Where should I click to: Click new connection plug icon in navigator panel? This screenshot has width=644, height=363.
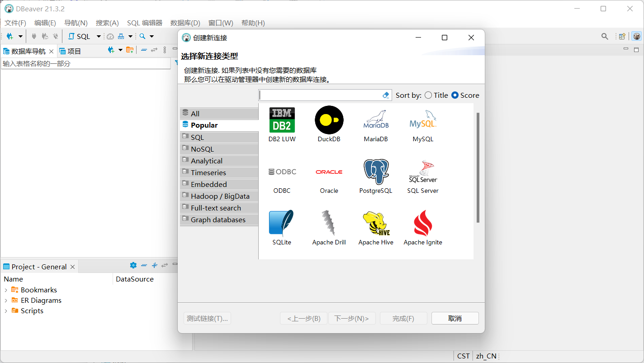coord(111,50)
